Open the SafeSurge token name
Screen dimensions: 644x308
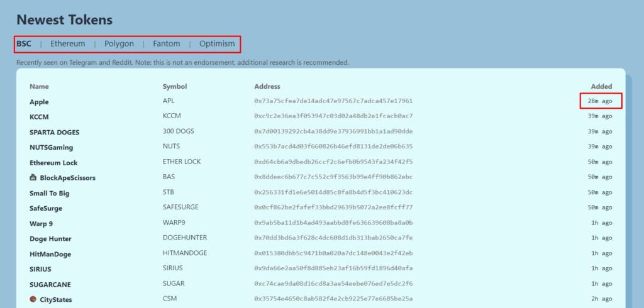click(46, 208)
